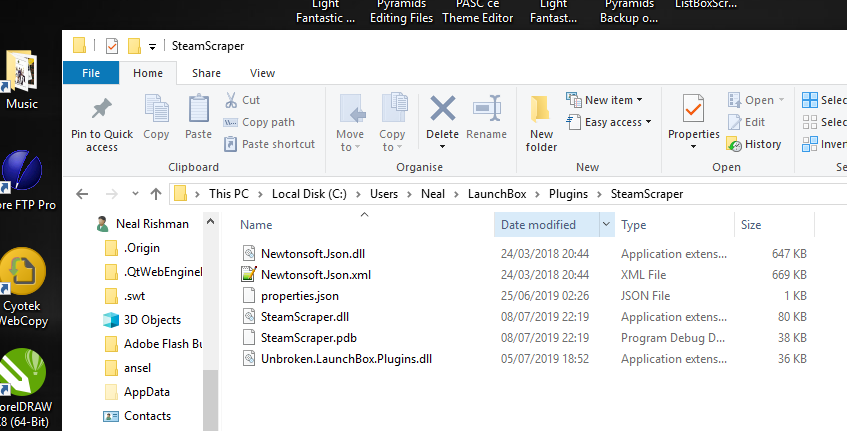The width and height of the screenshot is (847, 431).
Task: Click navigation pane scroll up arrow
Action: [x=211, y=221]
